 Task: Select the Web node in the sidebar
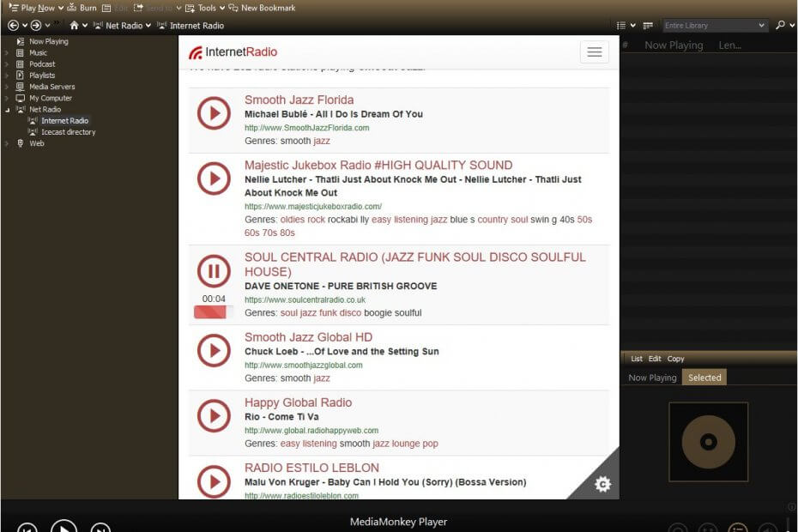tap(37, 143)
